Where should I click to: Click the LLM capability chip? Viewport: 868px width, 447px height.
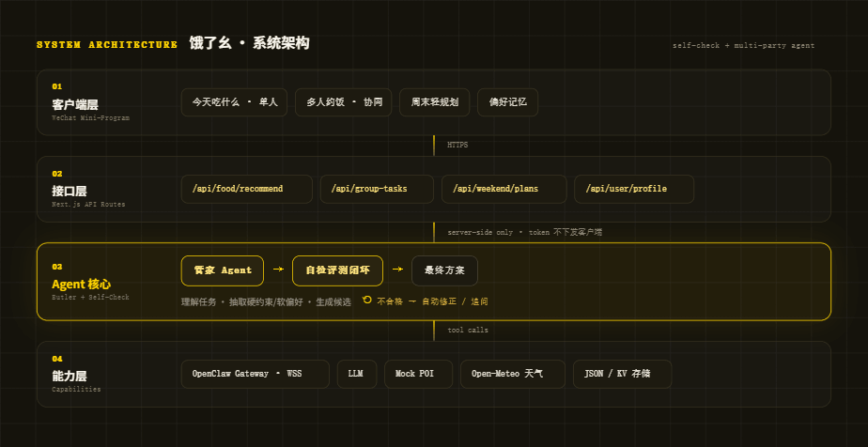tap(357, 374)
